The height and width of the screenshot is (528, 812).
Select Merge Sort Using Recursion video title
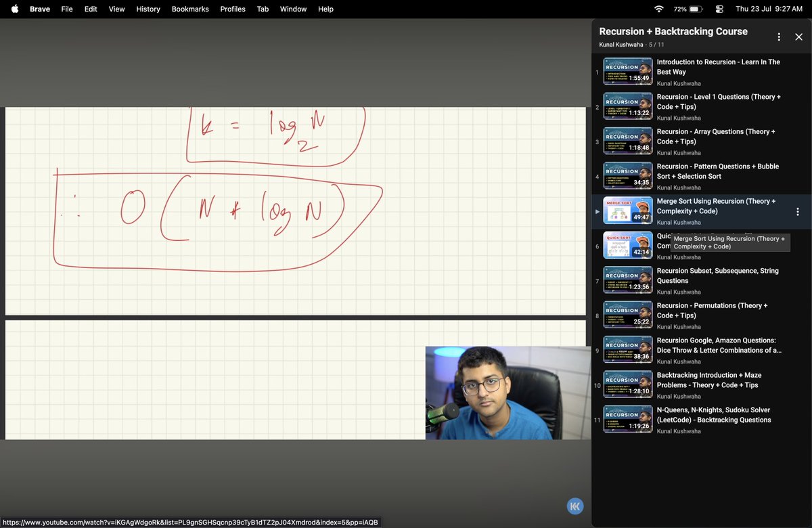tap(716, 206)
